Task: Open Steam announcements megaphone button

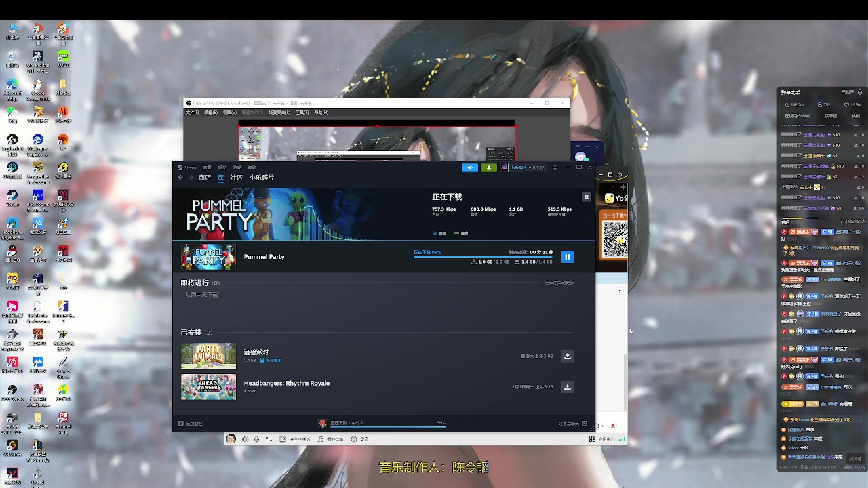Action: (470, 167)
